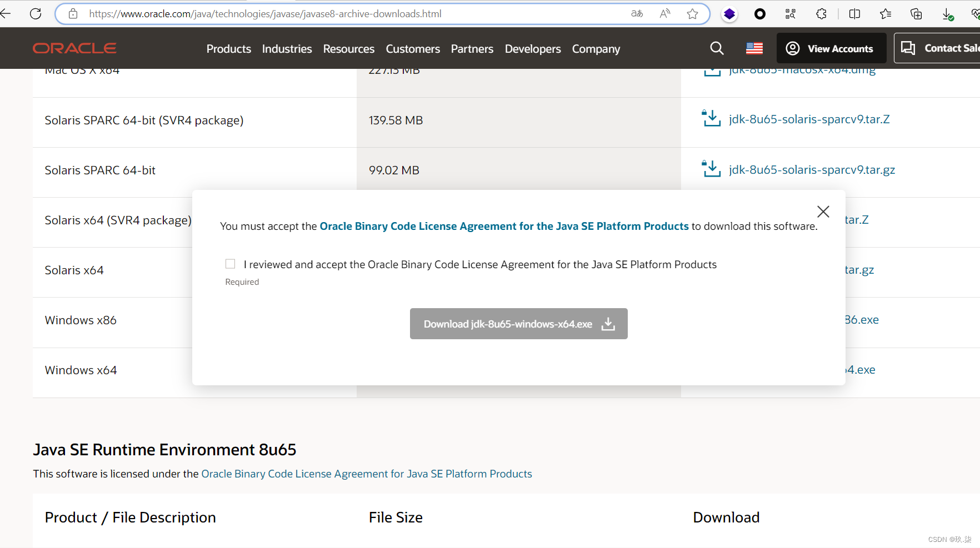The image size is (980, 548).
Task: Click download icon for sparcv9.tar.gz
Action: pos(711,168)
